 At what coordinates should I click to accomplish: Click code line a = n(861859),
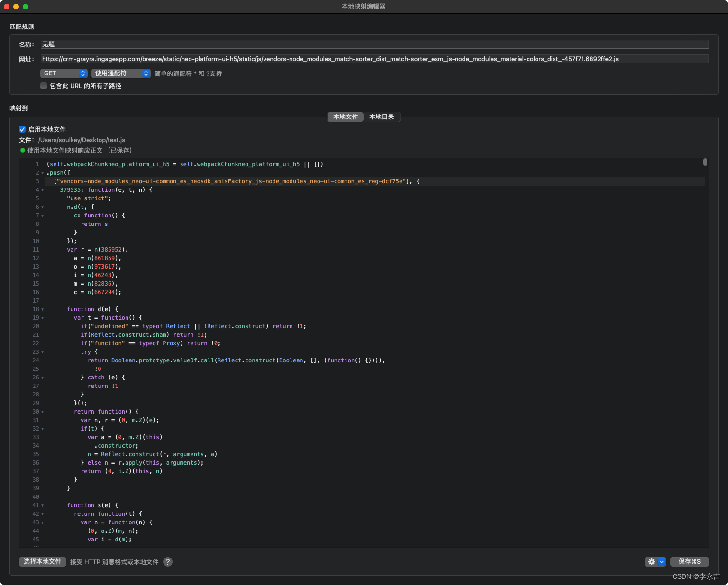[98, 258]
